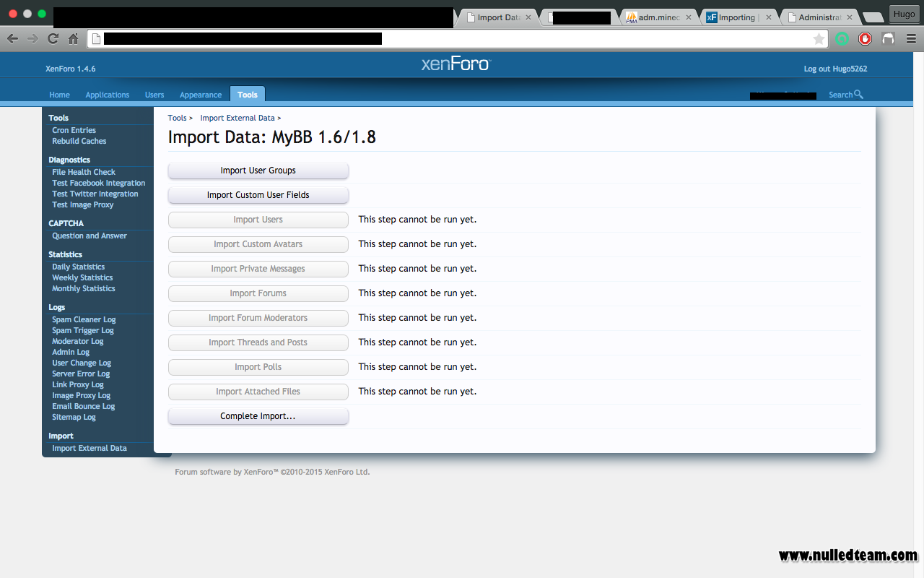Open the Users navigation tab
This screenshot has height=578, width=924.
[154, 95]
